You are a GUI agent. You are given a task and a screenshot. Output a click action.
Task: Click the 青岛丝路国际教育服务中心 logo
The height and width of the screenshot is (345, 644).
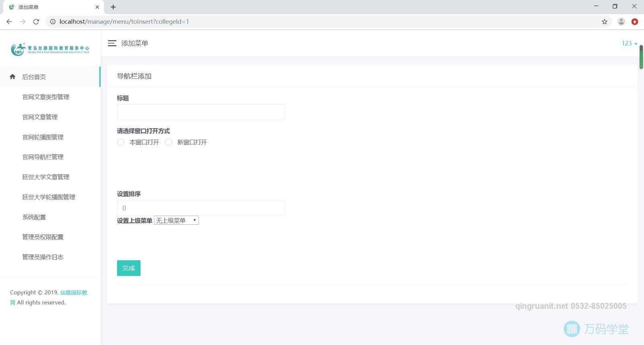point(50,49)
